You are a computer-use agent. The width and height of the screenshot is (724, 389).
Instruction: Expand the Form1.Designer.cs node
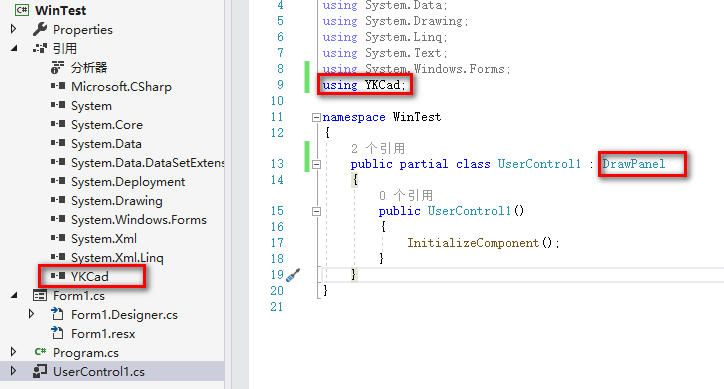(31, 314)
